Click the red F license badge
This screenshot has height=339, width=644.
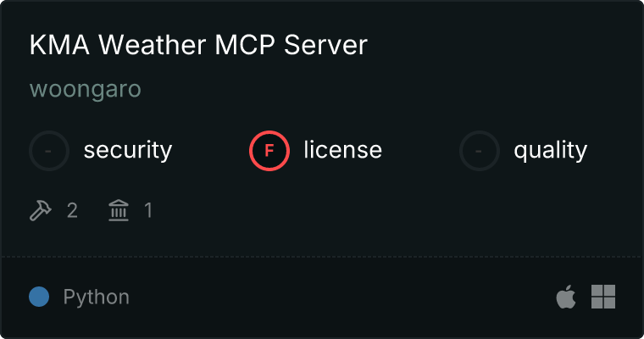pos(269,151)
